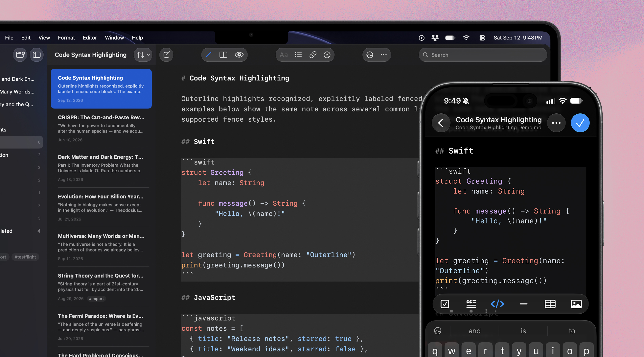Image resolution: width=644 pixels, height=357 pixels.
Task: Toggle the sidebar panel icon
Action: 36,55
